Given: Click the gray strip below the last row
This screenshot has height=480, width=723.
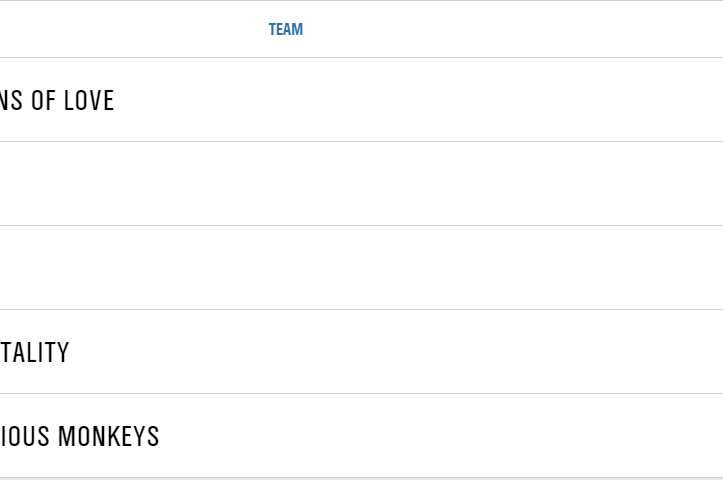Looking at the screenshot, I should pyautogui.click(x=360, y=479).
